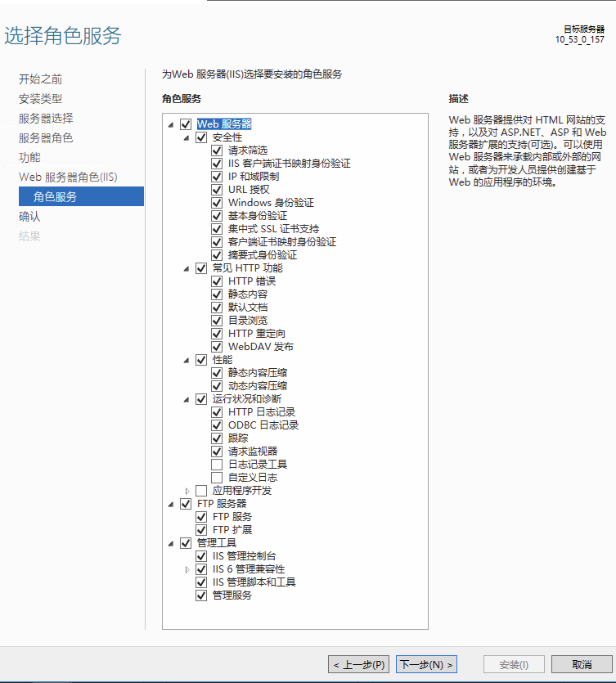The width and height of the screenshot is (616, 683).
Task: Expand the 应用程序开发 node
Action: tap(187, 491)
